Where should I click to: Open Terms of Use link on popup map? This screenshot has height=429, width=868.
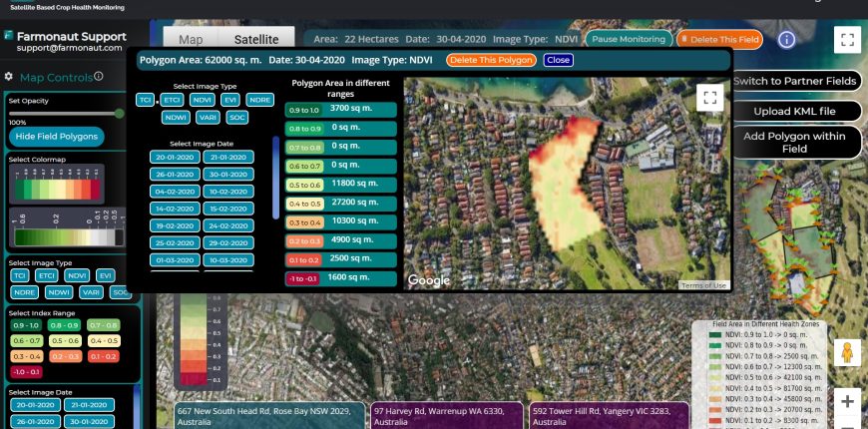(x=703, y=285)
